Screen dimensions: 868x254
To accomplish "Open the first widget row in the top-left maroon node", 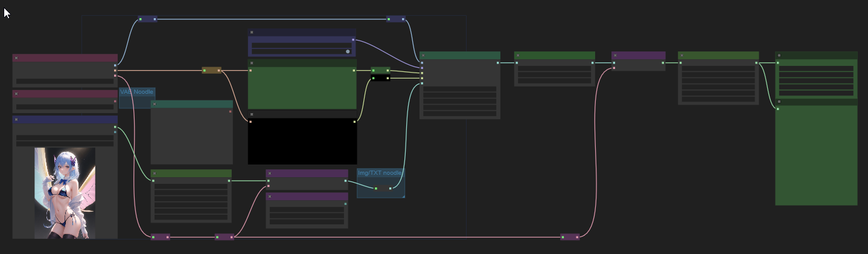I will [65, 81].
